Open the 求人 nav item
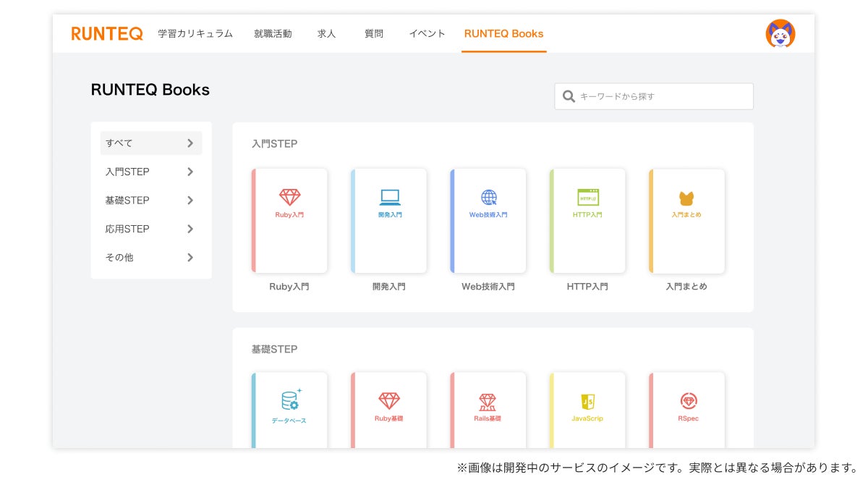This screenshot has height=485, width=868. pos(326,33)
